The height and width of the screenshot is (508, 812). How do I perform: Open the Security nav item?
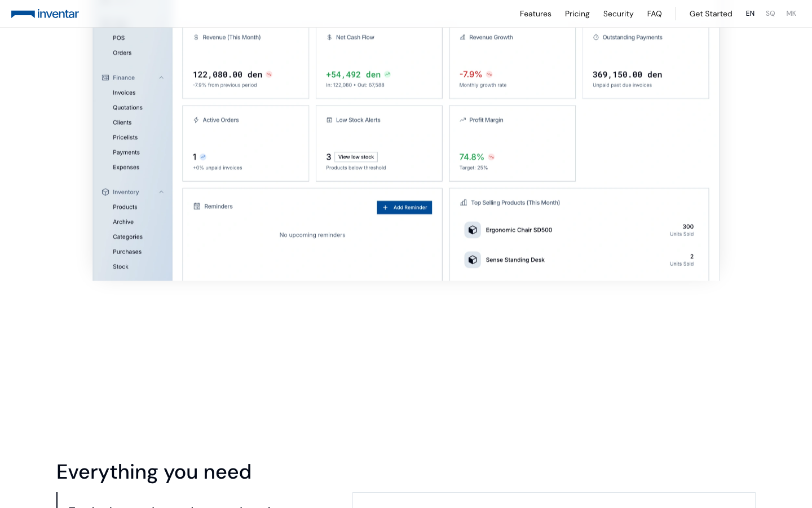618,14
